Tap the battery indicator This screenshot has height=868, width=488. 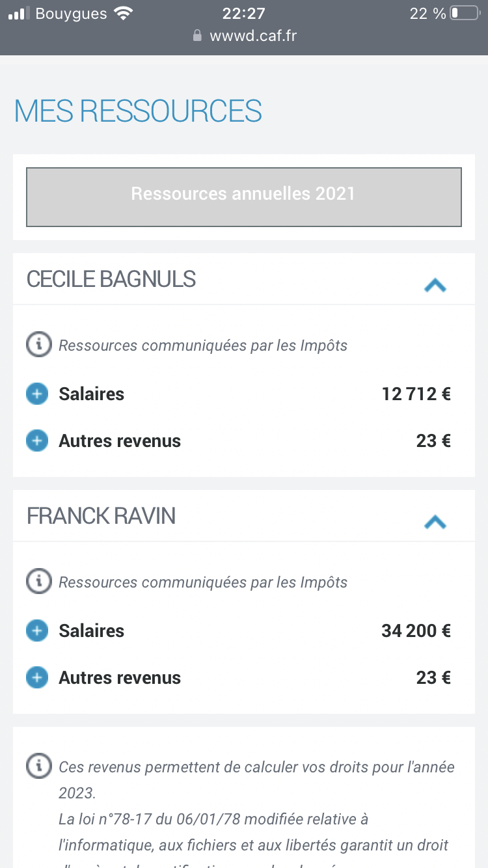464,14
